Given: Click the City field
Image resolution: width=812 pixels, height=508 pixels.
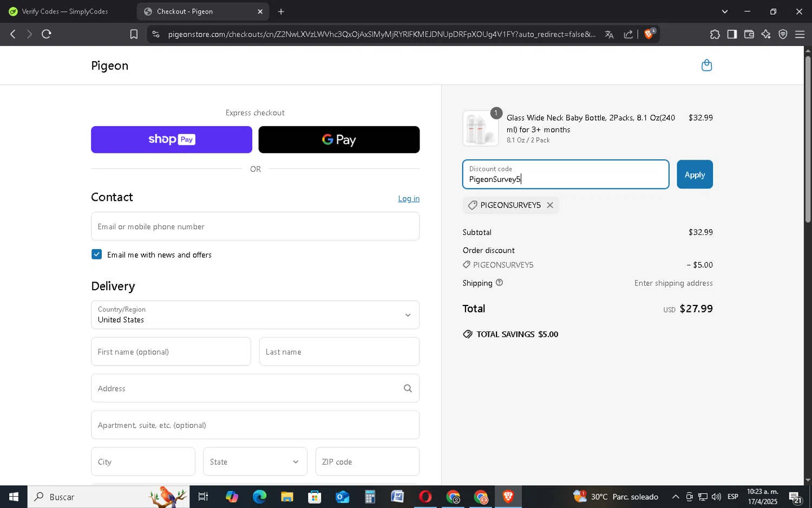Looking at the screenshot, I should tap(143, 461).
